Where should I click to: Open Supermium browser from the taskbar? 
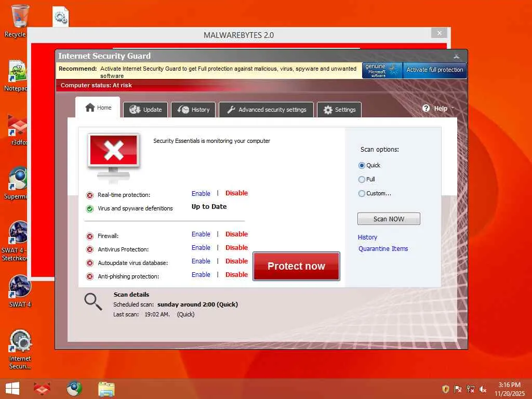click(x=74, y=389)
